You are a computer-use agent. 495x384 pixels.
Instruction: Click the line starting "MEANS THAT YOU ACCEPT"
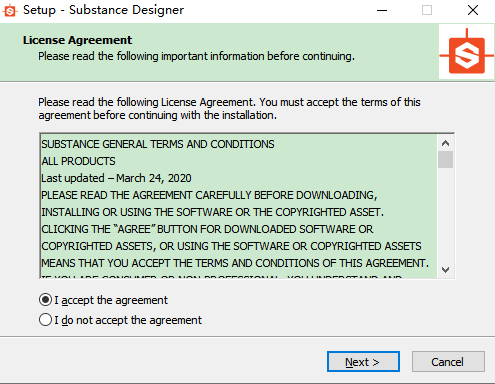[235, 263]
